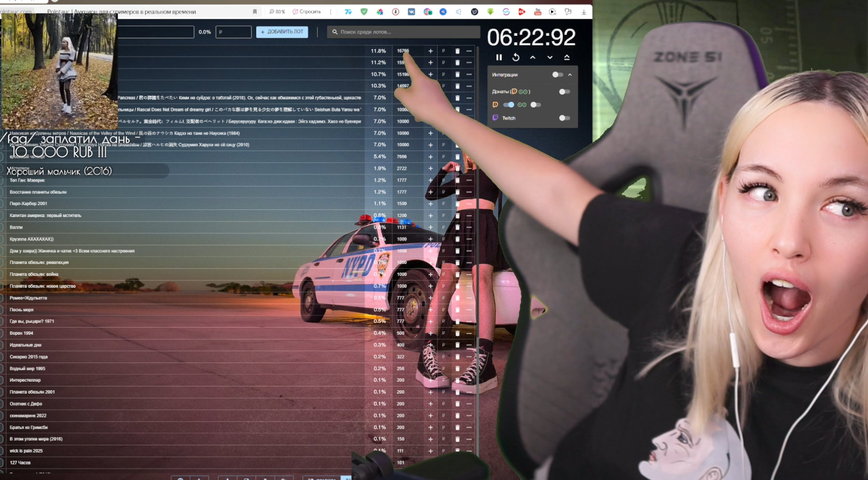868x480 pixels.
Task: Enable the green DonatePay integration switch
Action: click(x=535, y=105)
